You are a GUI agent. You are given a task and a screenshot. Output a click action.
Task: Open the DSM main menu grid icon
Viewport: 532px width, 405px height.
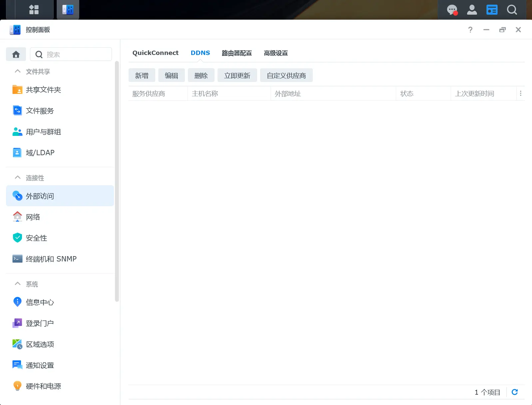click(34, 10)
